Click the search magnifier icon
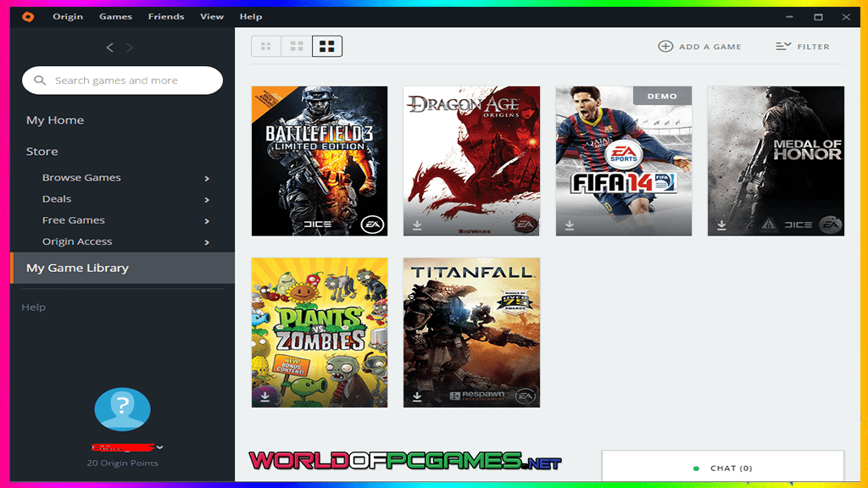 (x=40, y=80)
